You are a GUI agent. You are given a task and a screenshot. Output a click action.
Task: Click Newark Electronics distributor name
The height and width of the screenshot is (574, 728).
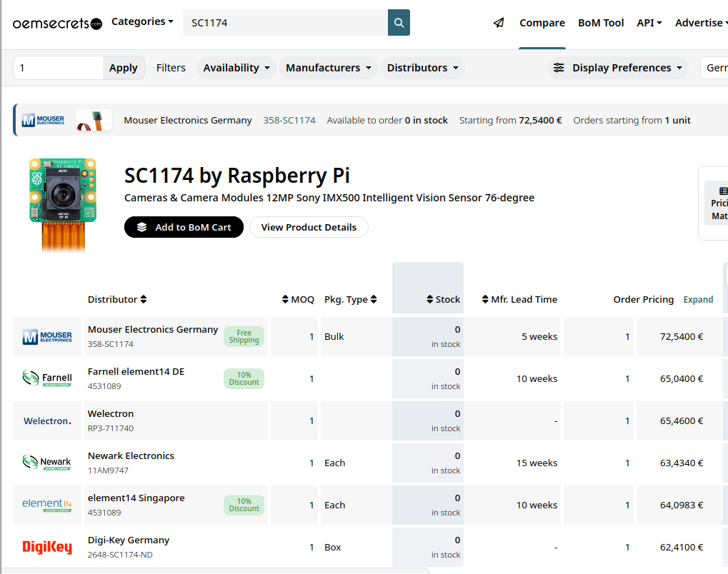131,455
